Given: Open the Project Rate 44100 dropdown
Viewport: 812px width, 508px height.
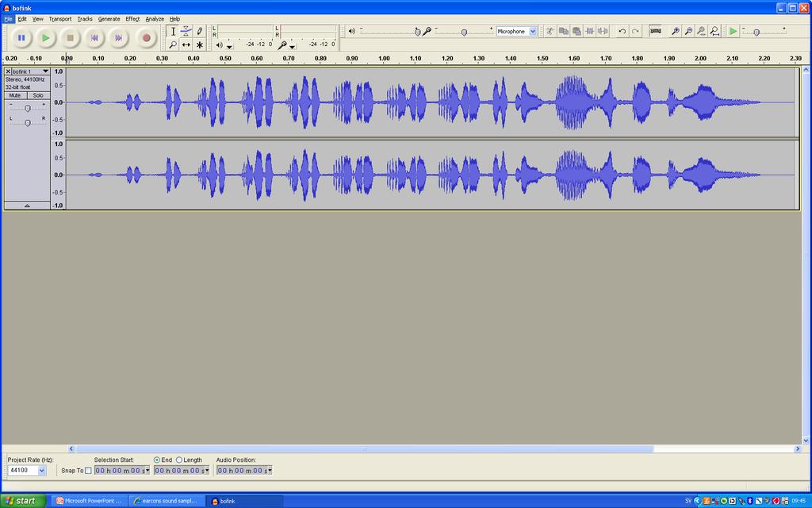Looking at the screenshot, I should tap(42, 470).
